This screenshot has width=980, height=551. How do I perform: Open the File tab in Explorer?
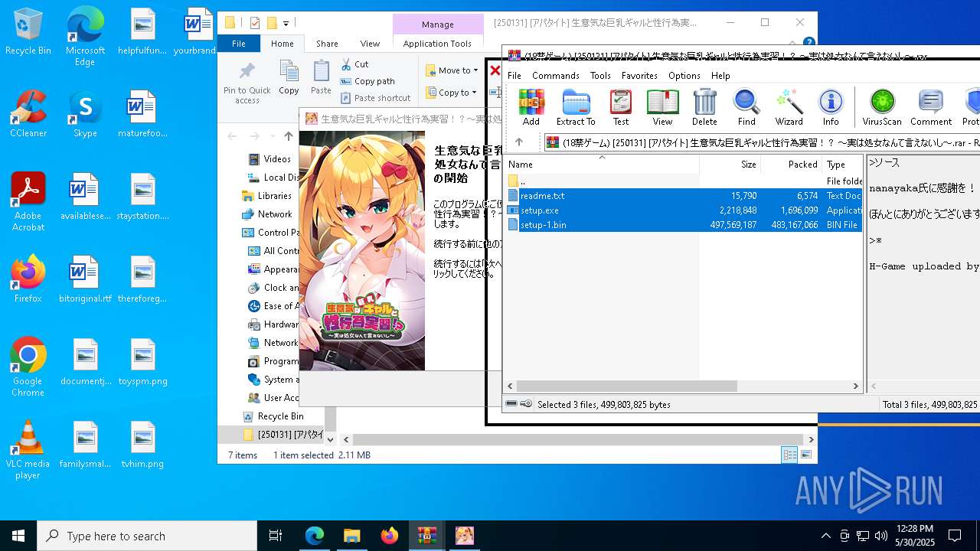239,44
